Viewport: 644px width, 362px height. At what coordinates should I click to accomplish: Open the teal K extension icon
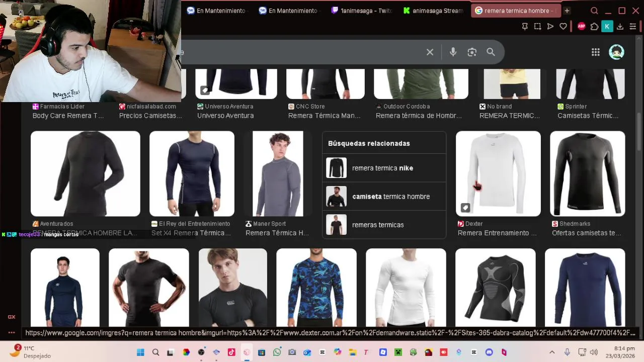tap(607, 26)
